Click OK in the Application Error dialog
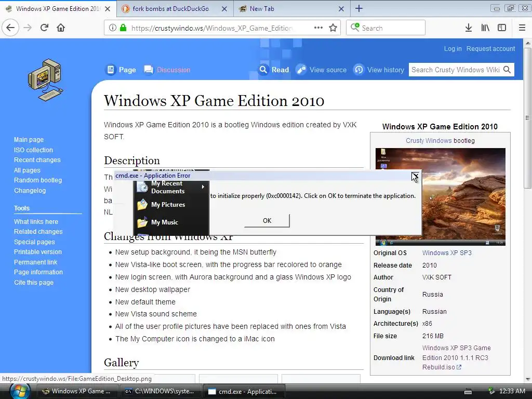The image size is (532, 399). pyautogui.click(x=267, y=220)
